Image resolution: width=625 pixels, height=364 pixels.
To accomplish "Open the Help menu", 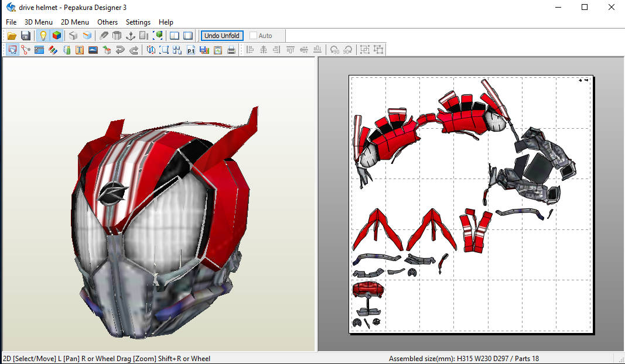I will (x=166, y=22).
